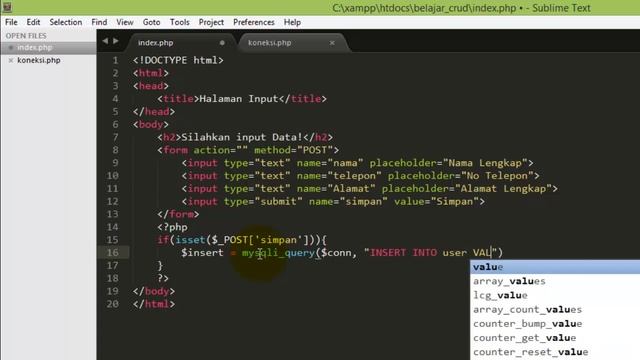
Task: Click the closing </form> tag on line 13
Action: (178, 214)
